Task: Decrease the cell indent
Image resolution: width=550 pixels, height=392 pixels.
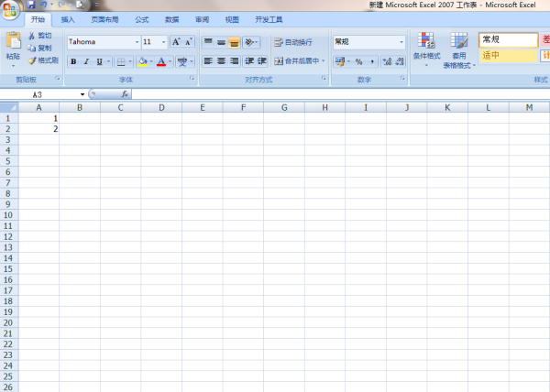Action: [249, 61]
